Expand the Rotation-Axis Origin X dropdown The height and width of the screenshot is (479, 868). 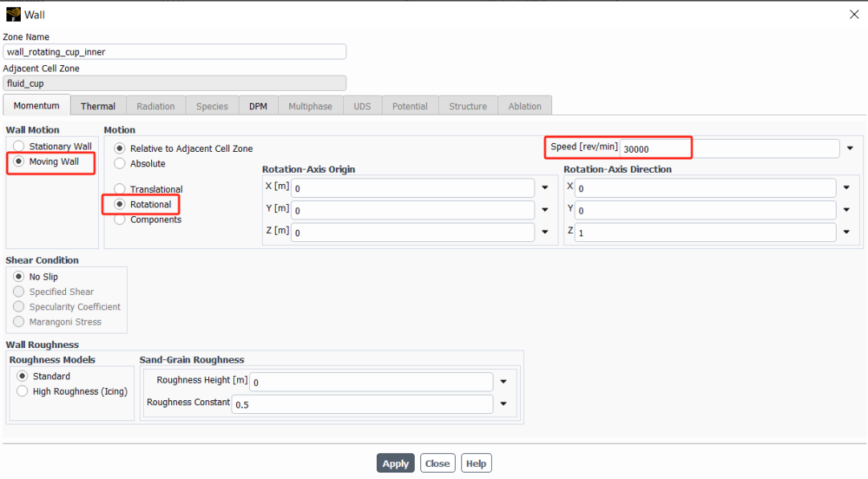(545, 188)
